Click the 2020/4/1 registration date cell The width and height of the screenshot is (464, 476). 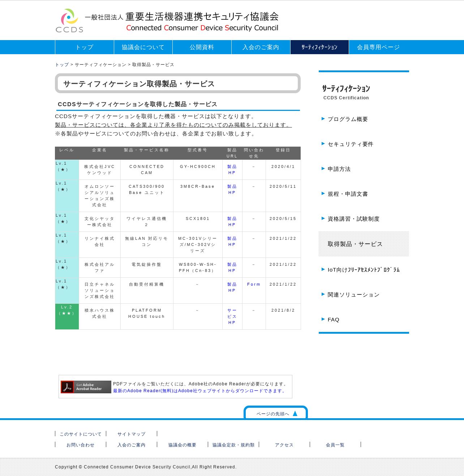(x=283, y=170)
